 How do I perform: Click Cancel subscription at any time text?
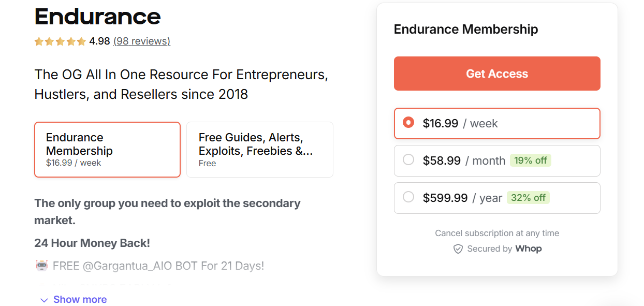pos(497,233)
